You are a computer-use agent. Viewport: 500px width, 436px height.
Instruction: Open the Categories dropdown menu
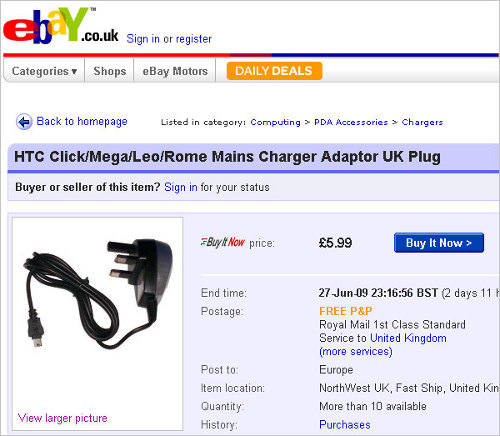click(x=44, y=71)
